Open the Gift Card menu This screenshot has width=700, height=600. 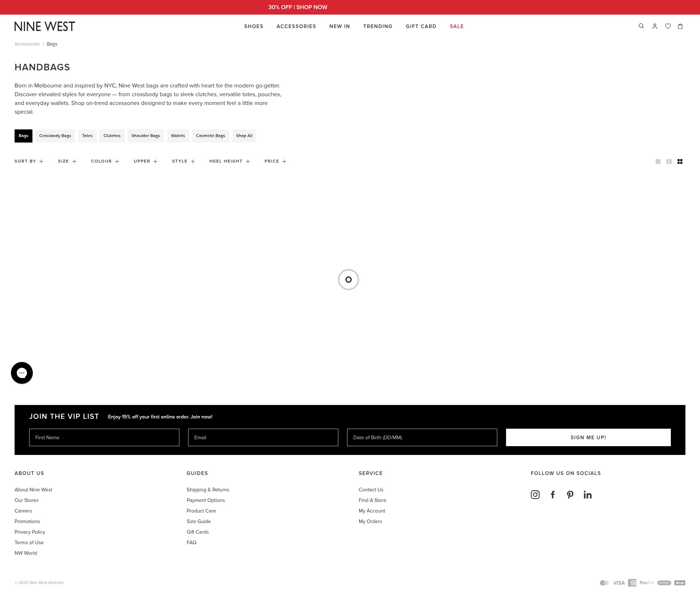421,26
